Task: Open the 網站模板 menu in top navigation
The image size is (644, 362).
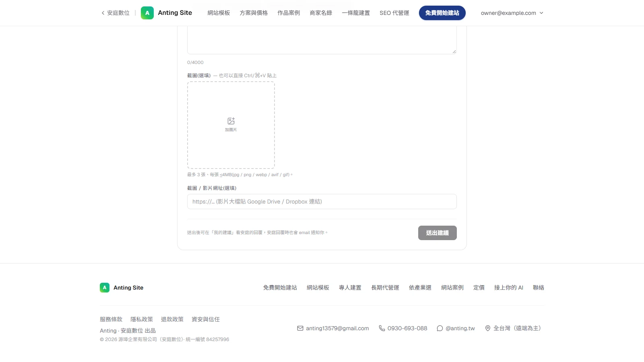Action: click(219, 13)
